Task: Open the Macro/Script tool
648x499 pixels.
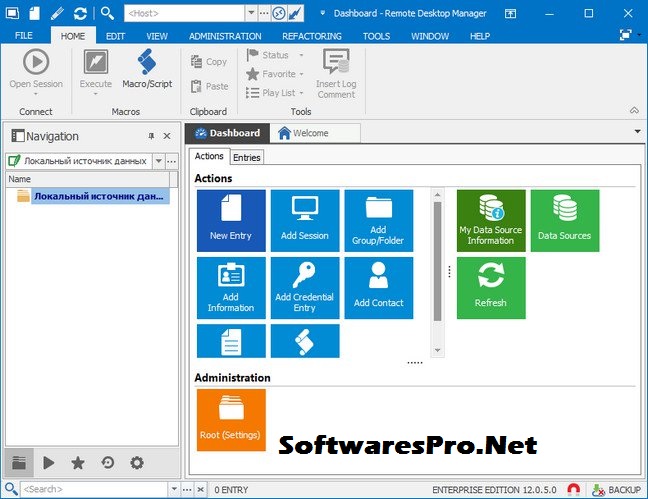Action: coord(147,69)
